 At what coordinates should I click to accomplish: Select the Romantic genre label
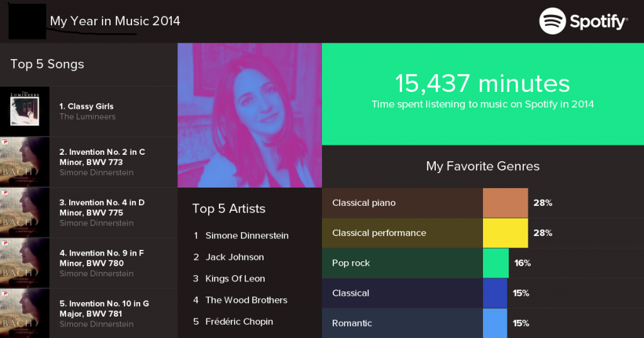(352, 323)
